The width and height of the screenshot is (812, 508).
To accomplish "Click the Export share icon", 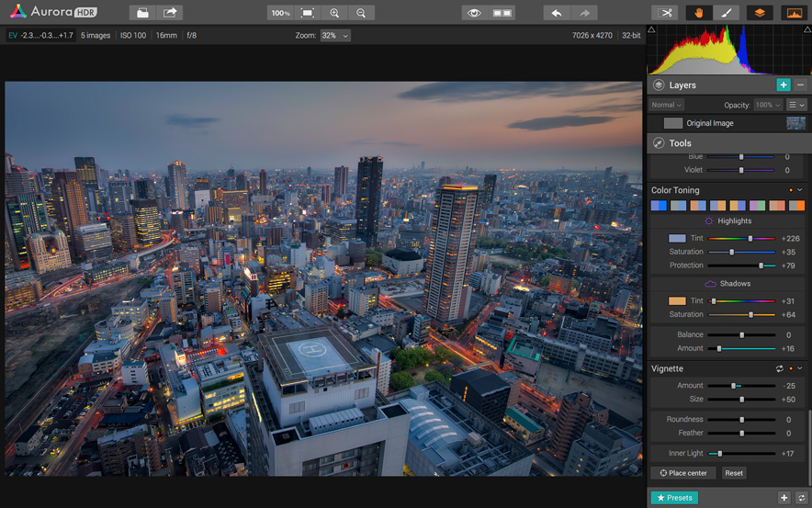I will (x=170, y=13).
